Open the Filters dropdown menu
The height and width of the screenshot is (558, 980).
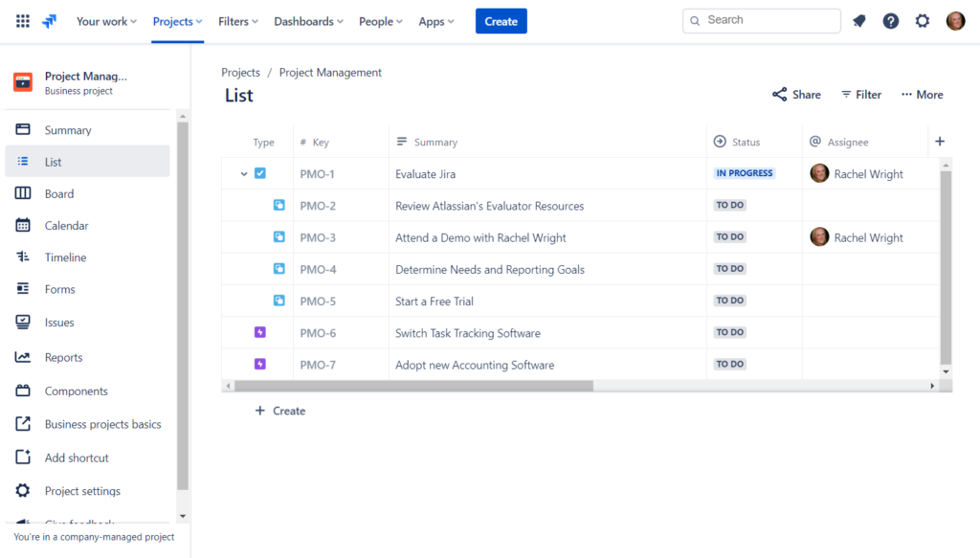238,21
